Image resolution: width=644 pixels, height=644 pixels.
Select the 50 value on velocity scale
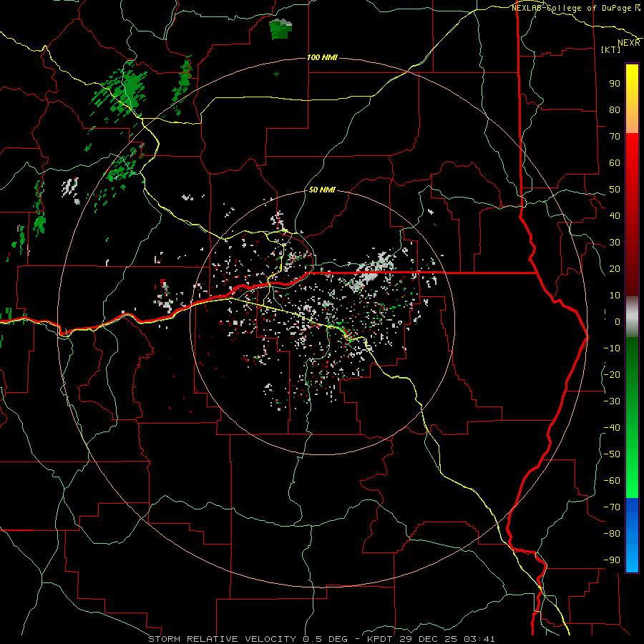[x=615, y=190]
